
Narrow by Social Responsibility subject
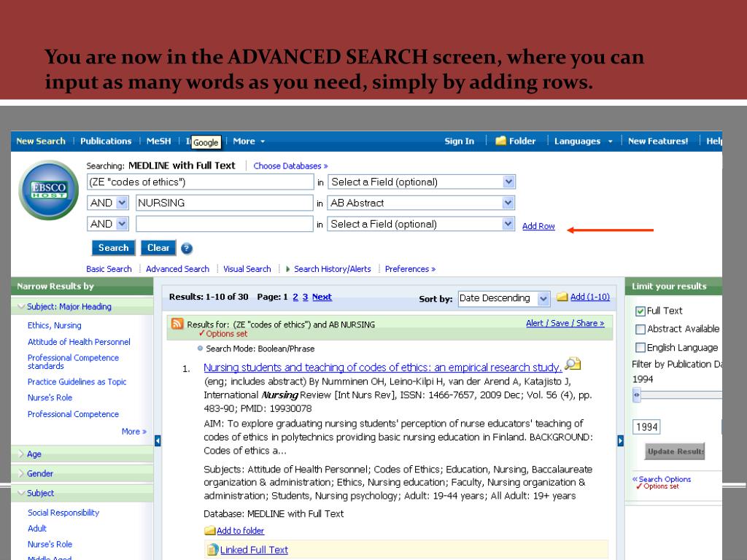point(63,513)
